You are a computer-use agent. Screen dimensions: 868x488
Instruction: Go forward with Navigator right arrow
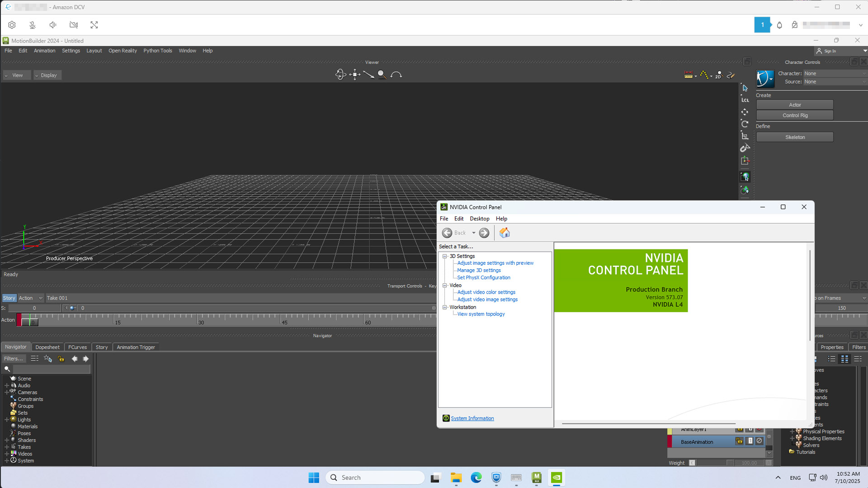85,359
